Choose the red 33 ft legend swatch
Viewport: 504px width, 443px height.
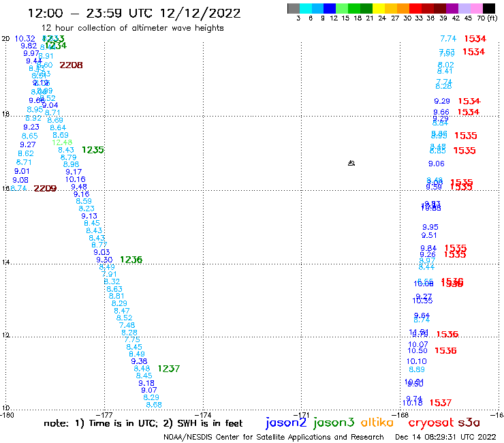[415, 8]
